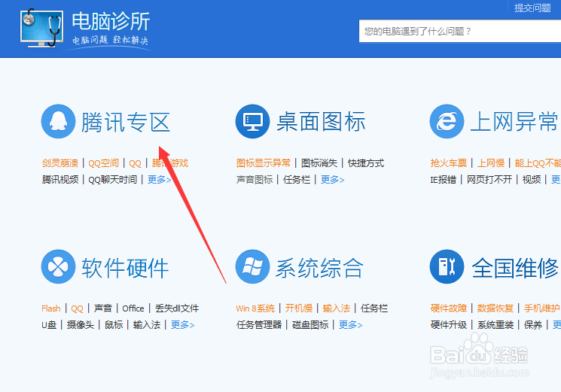The width and height of the screenshot is (561, 392).
Task: Click 输入法 under 软件硬件
Action: 147,325
